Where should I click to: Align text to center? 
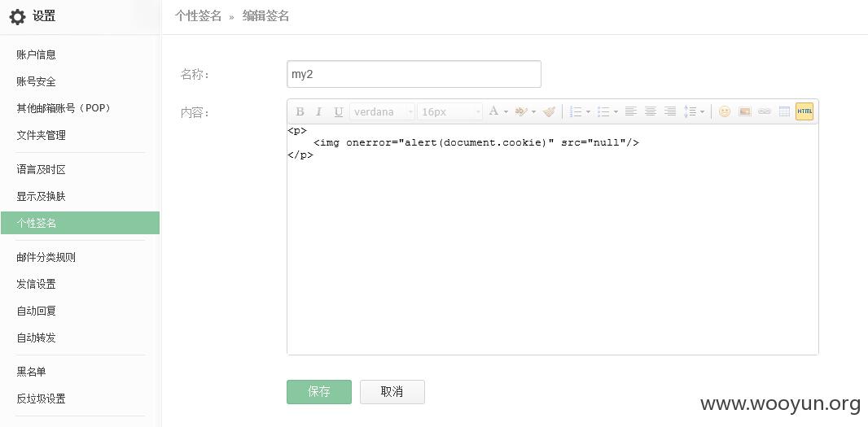pyautogui.click(x=651, y=111)
